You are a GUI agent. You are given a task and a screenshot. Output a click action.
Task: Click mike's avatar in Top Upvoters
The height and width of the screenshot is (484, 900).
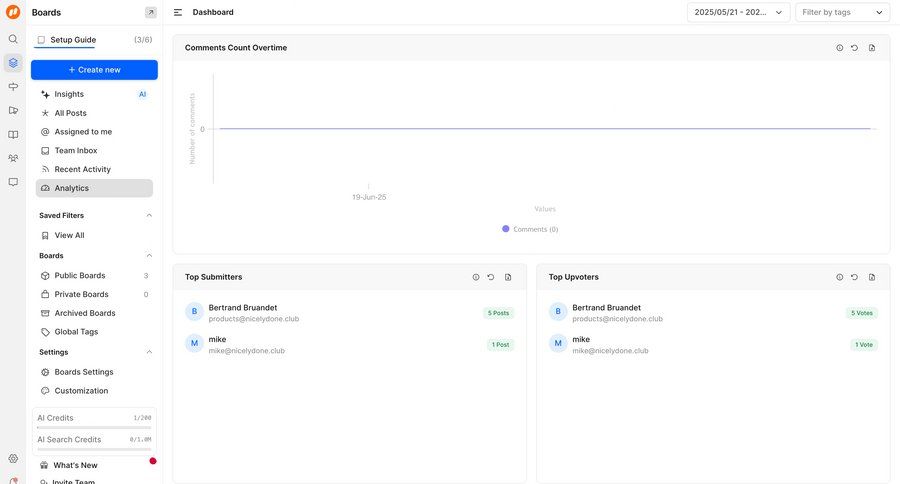[x=558, y=343]
